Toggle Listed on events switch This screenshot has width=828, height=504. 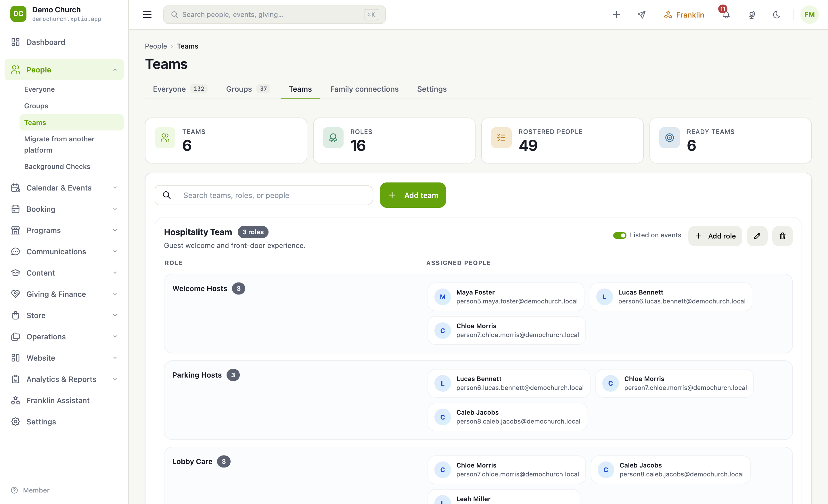point(619,235)
